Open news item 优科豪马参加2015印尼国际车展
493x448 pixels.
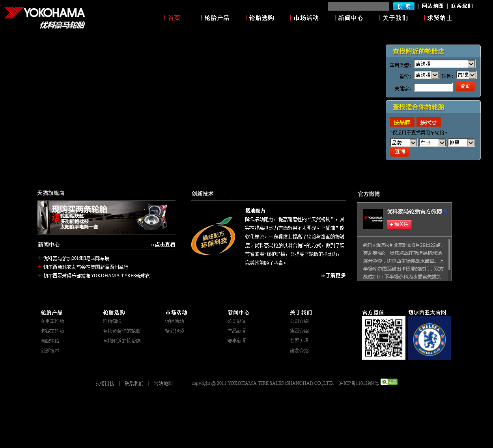[77, 258]
